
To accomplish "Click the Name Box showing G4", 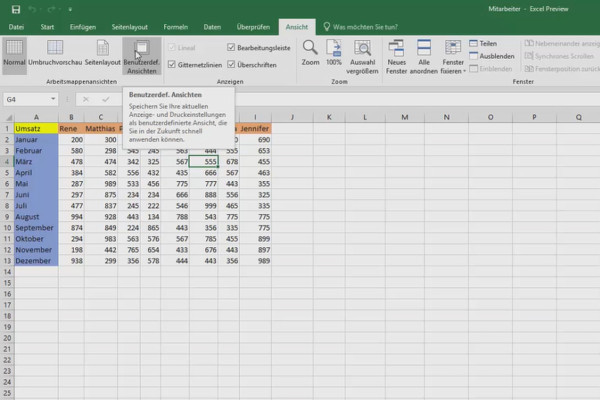I will [x=26, y=99].
